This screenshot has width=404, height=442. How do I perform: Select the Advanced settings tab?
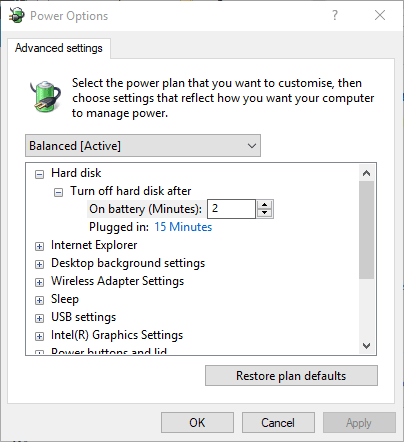(59, 48)
